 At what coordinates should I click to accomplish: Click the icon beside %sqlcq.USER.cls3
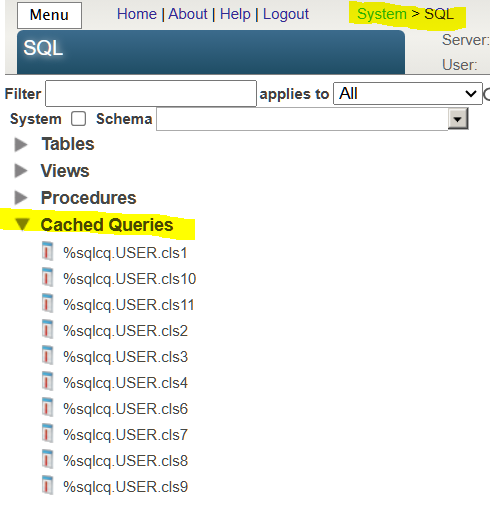(47, 355)
